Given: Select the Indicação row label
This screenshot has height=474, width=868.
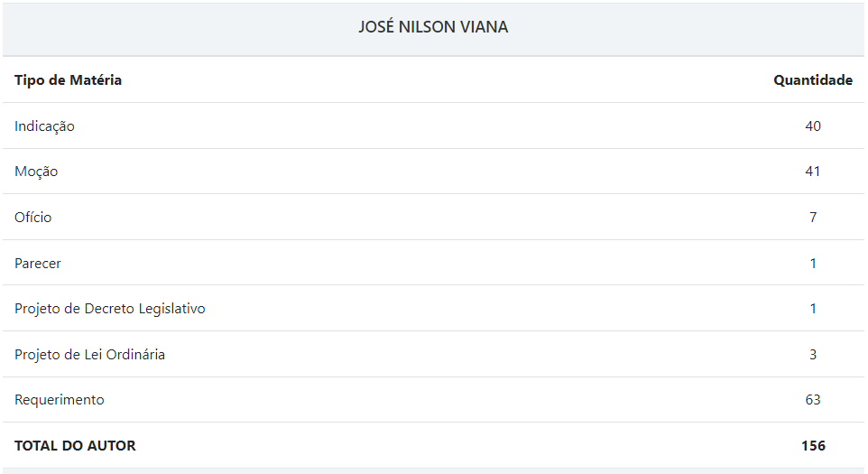Looking at the screenshot, I should (44, 126).
